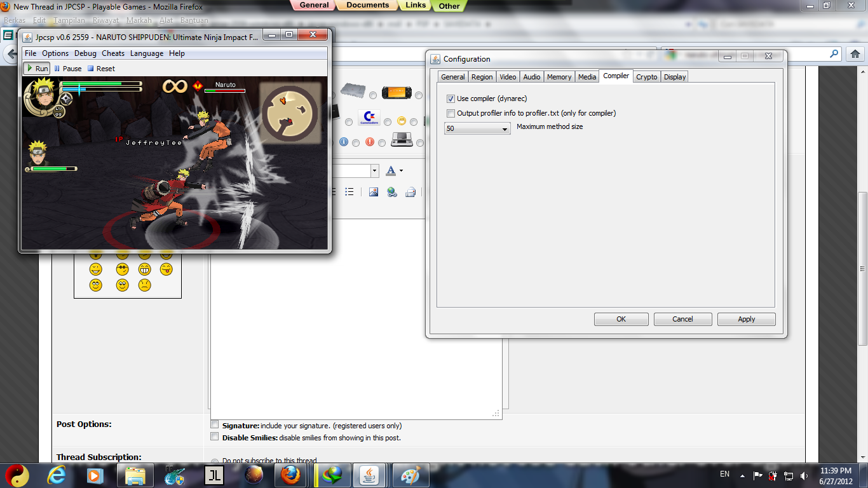Switch to the Memory tab in Configuration
The height and width of the screenshot is (488, 868).
tap(559, 77)
